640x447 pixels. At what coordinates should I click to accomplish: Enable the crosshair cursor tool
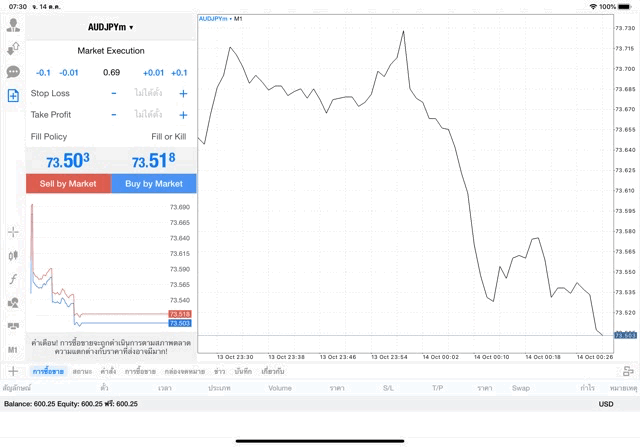[x=13, y=232]
